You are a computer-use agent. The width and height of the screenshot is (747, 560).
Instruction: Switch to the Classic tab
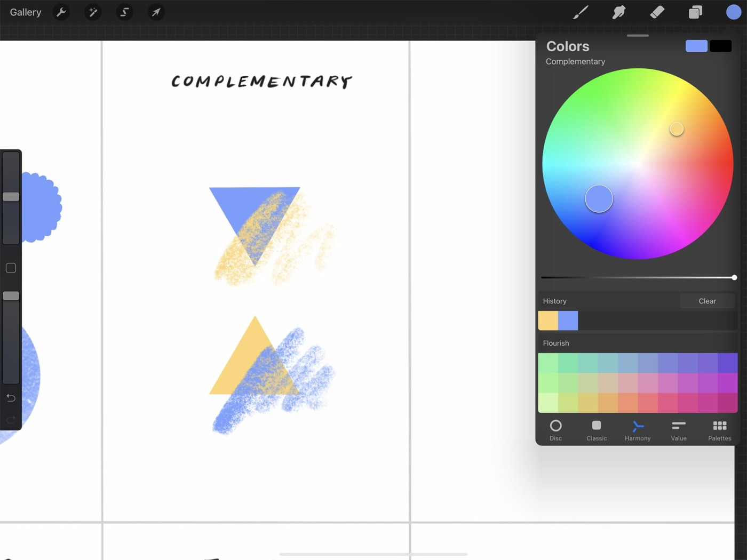(597, 430)
